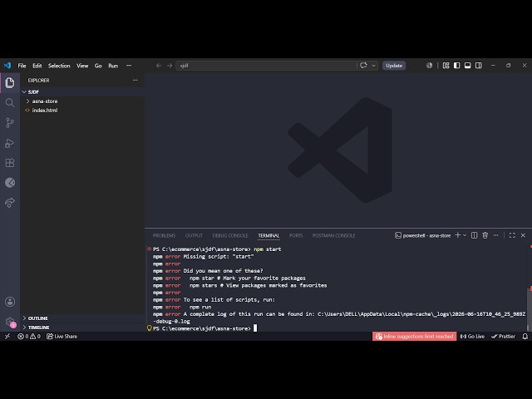Click Inline suggestions limit reached notice
532x399 pixels.
coord(414,336)
